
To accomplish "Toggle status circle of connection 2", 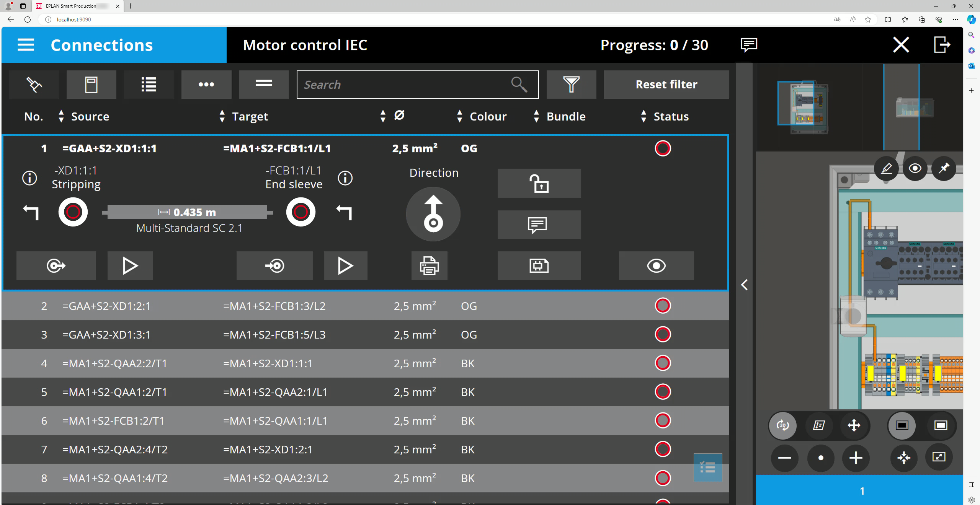I will (x=663, y=306).
